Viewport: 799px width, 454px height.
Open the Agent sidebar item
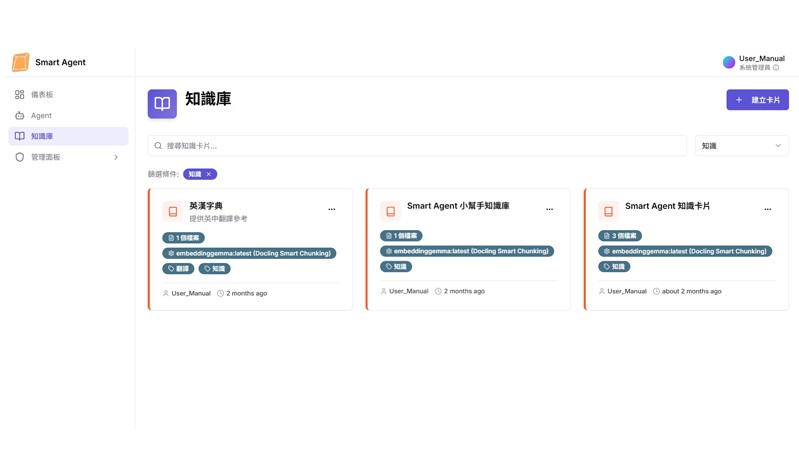click(x=68, y=116)
